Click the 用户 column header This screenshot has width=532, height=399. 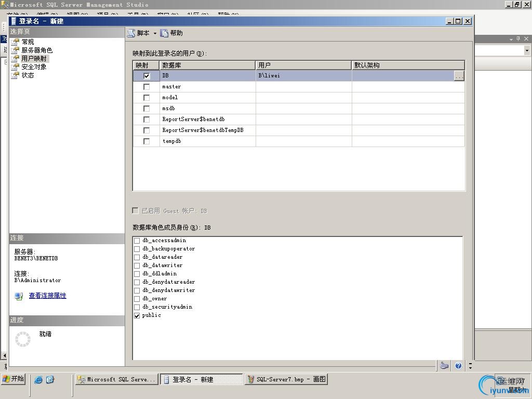click(303, 65)
